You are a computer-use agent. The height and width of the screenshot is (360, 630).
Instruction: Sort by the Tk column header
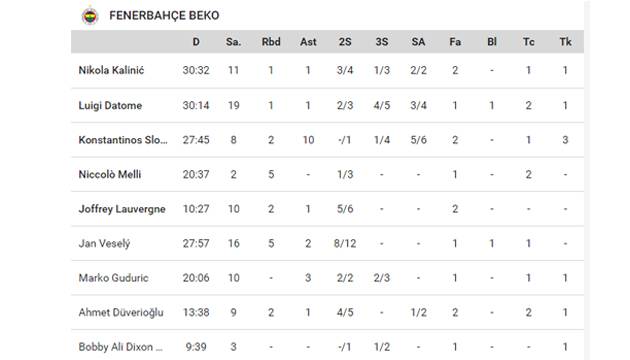(x=565, y=42)
